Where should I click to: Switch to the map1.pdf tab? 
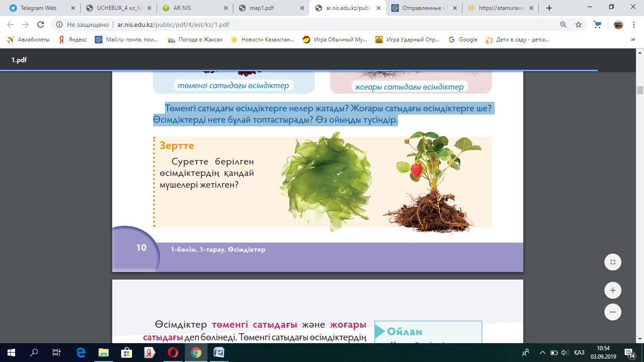(269, 8)
